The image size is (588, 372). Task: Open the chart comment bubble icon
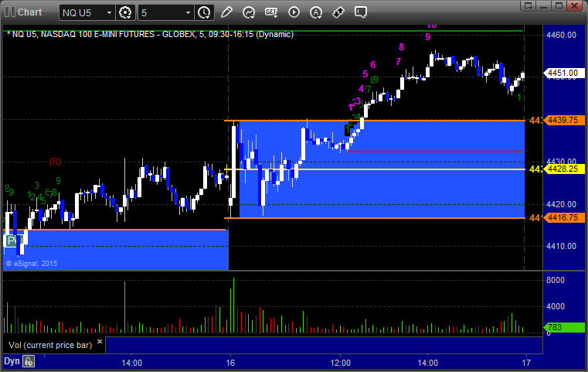pyautogui.click(x=360, y=12)
